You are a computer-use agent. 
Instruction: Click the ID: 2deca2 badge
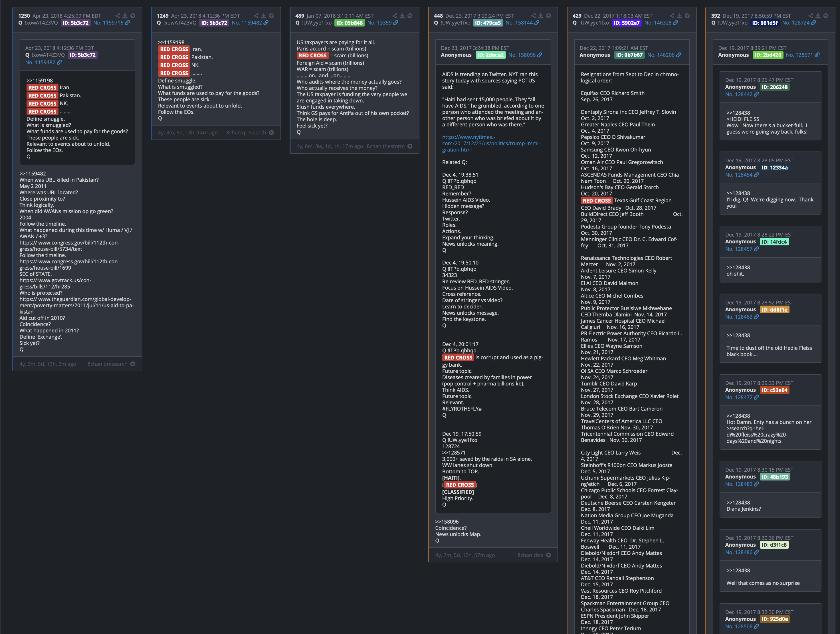click(490, 55)
